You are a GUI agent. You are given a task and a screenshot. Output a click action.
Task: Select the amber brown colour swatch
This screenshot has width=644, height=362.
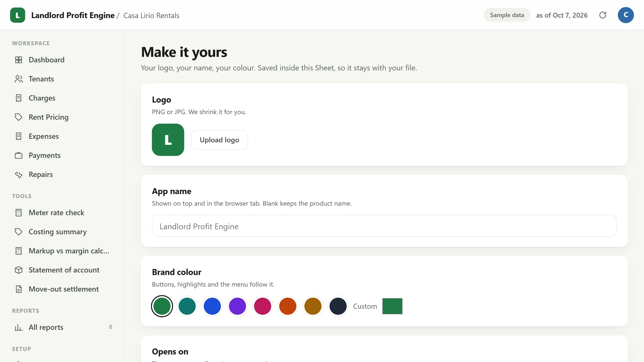[x=313, y=306]
